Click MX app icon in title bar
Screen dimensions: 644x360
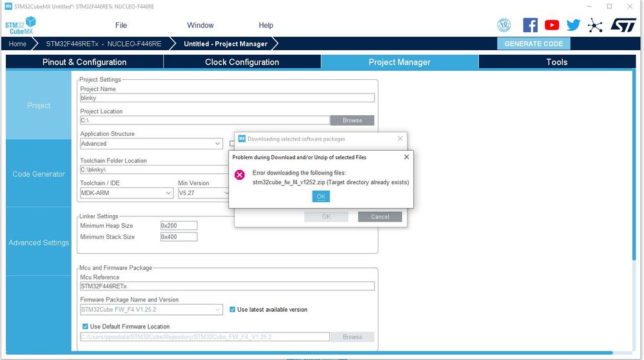(8, 6)
